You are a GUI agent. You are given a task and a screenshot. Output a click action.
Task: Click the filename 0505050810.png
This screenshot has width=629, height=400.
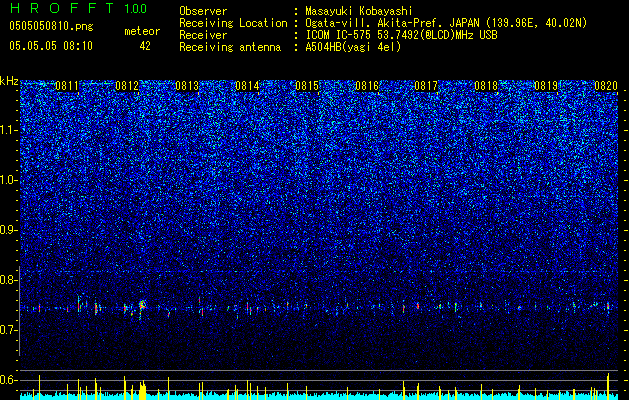pyautogui.click(x=51, y=27)
